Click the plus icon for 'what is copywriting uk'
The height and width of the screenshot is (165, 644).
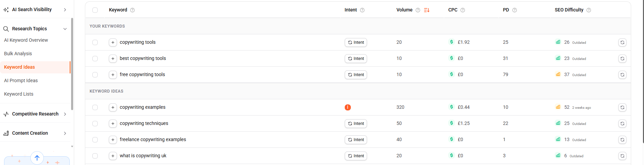(113, 156)
